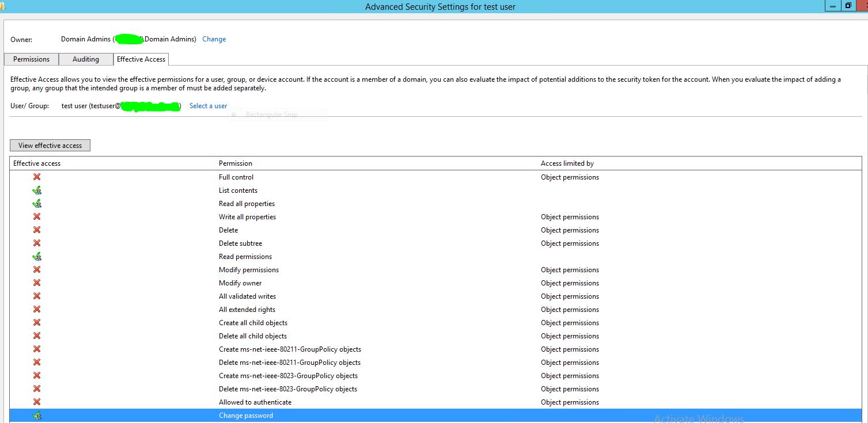The image size is (868, 423).
Task: Click the Permission column header
Action: point(236,163)
